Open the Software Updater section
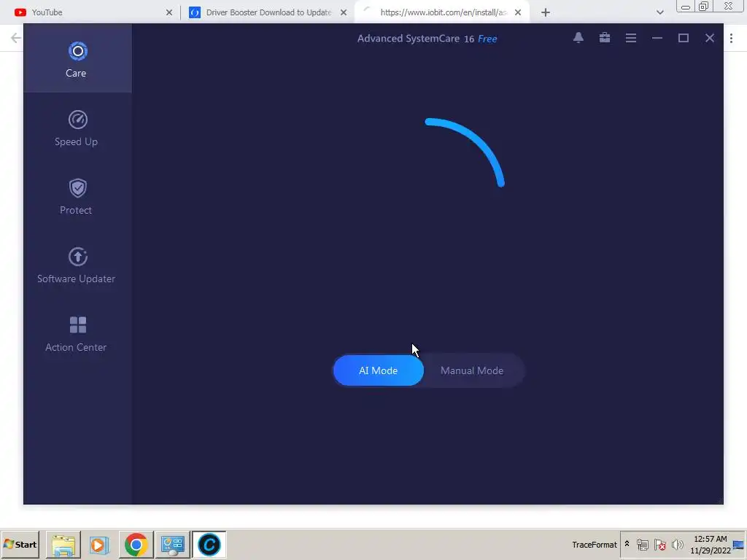This screenshot has height=560, width=747. click(77, 265)
